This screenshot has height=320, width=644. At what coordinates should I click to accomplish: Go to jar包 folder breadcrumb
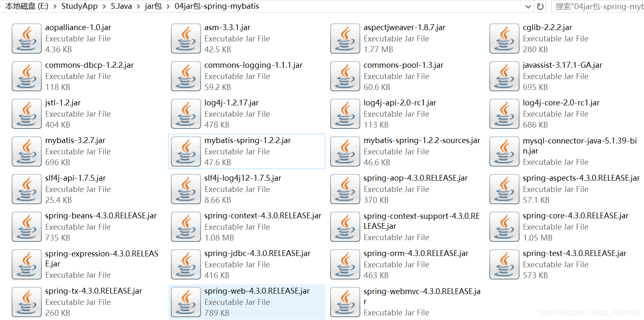(153, 6)
